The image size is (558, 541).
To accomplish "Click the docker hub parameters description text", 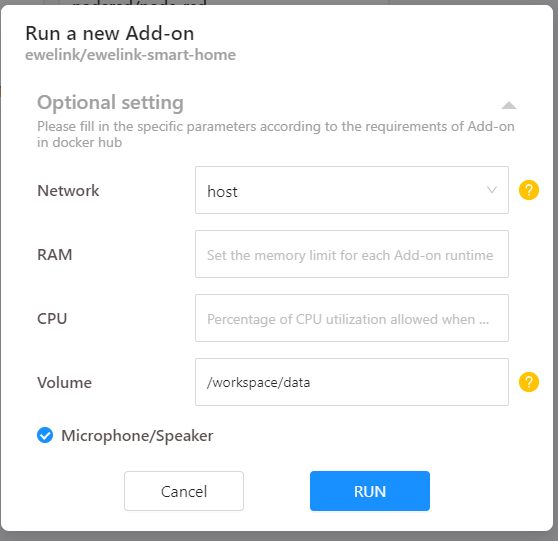I will point(276,134).
